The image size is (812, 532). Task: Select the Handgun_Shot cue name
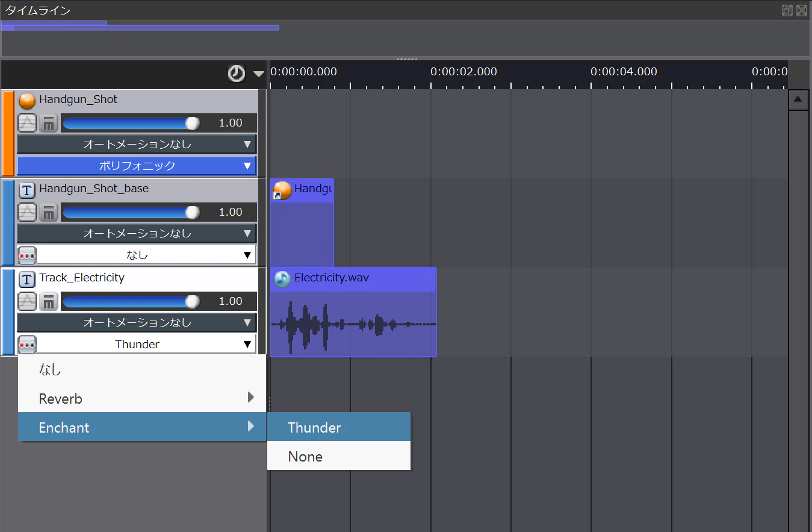(x=78, y=99)
